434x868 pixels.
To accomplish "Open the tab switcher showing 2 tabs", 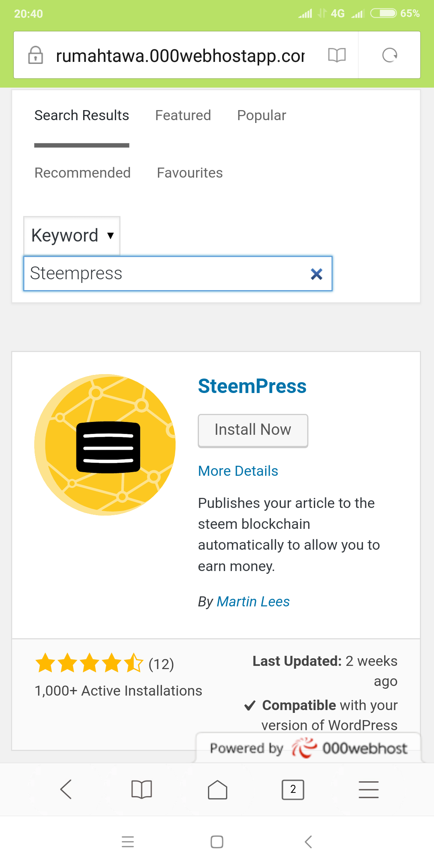I will (293, 790).
